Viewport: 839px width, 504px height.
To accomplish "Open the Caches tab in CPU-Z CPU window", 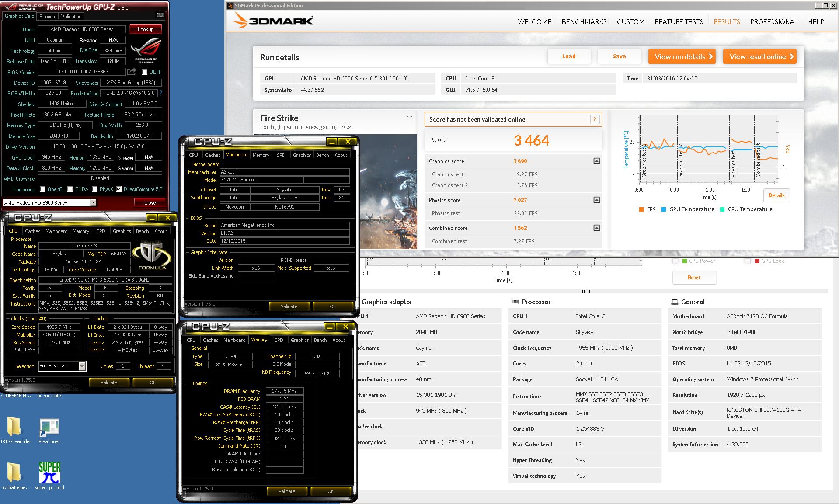I will click(32, 231).
